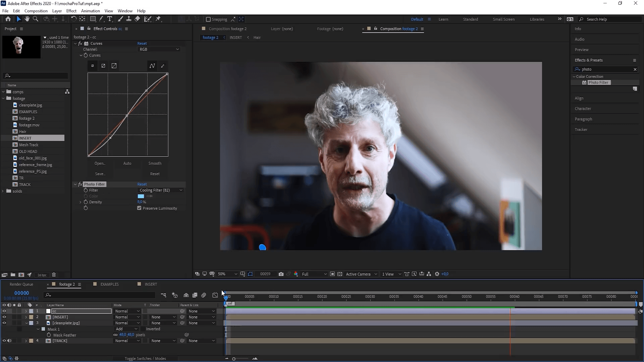This screenshot has height=362, width=644.
Task: Switch to the EXAMPLES timeline tab
Action: click(x=110, y=284)
